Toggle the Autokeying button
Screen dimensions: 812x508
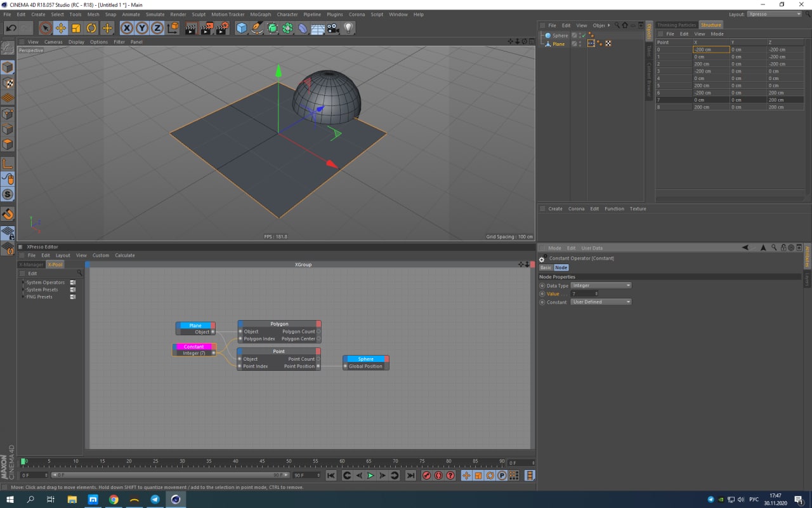point(438,476)
